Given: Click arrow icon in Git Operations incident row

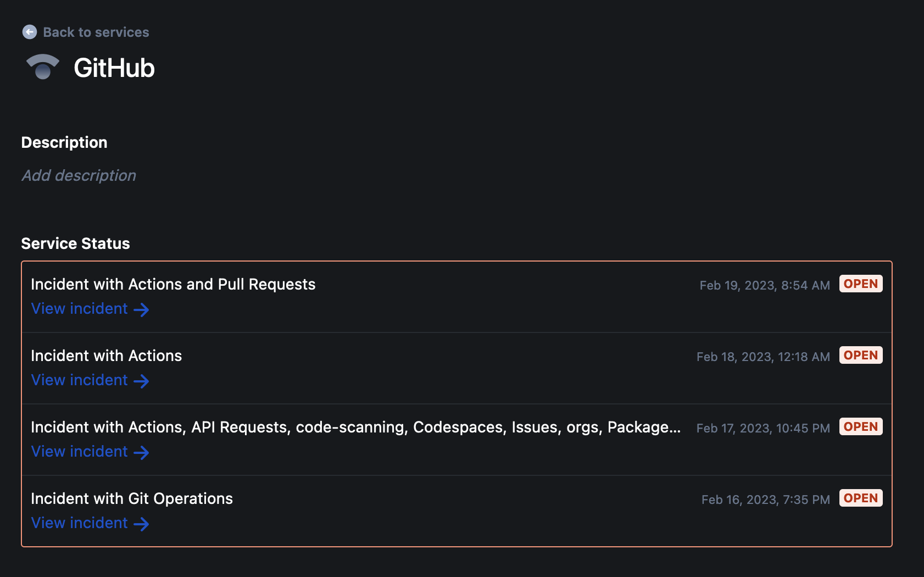Looking at the screenshot, I should coord(141,524).
